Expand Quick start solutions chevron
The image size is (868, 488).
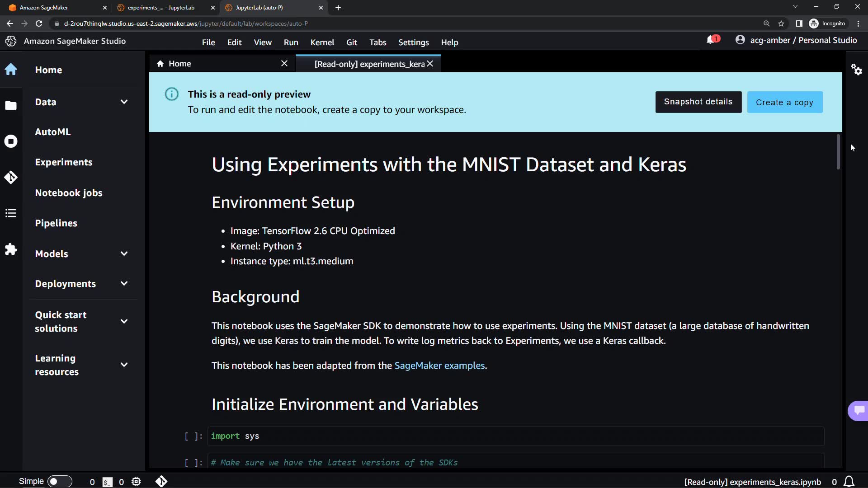click(124, 322)
